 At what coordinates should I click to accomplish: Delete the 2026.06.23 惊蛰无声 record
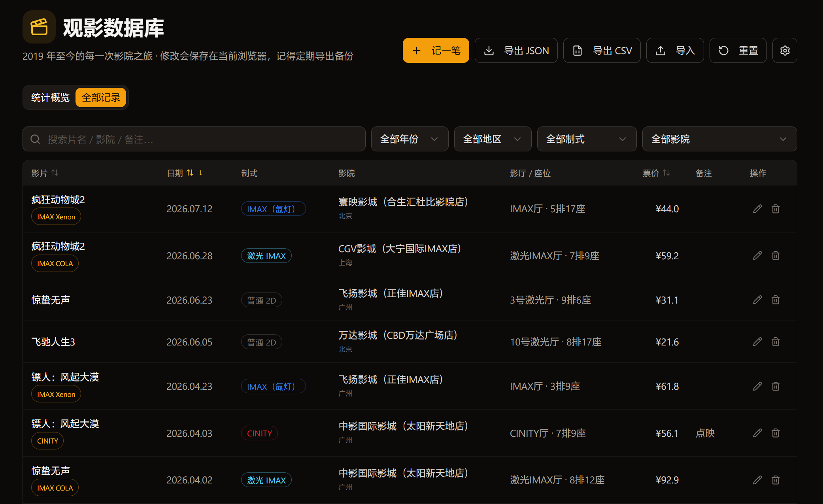776,300
